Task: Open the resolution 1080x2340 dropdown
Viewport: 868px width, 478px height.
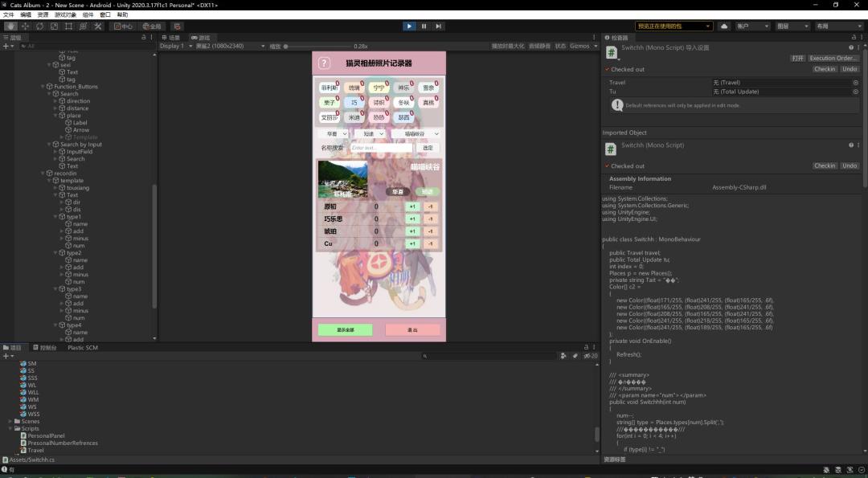Action: 231,46
